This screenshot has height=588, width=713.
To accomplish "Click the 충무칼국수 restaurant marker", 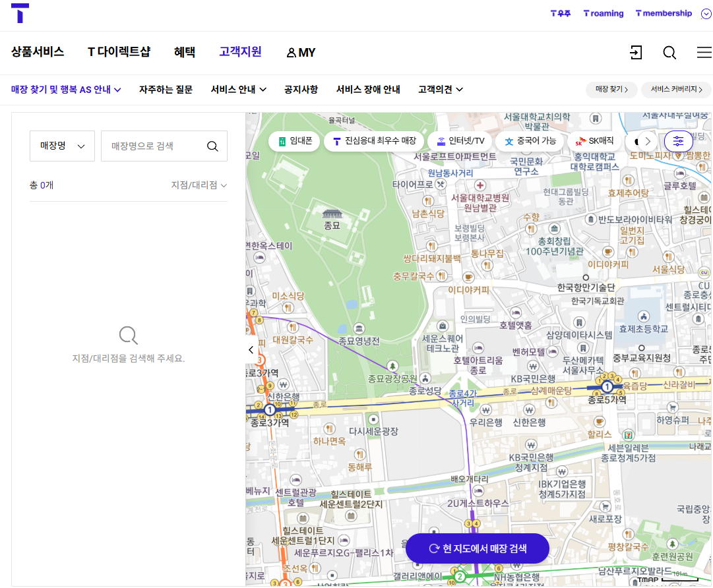I will [x=441, y=276].
